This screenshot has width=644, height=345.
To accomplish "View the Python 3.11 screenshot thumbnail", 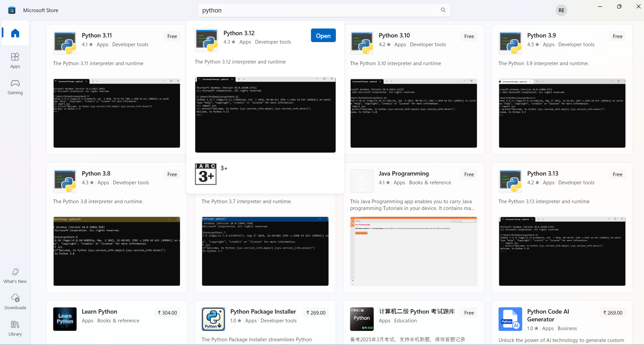I will pyautogui.click(x=117, y=113).
